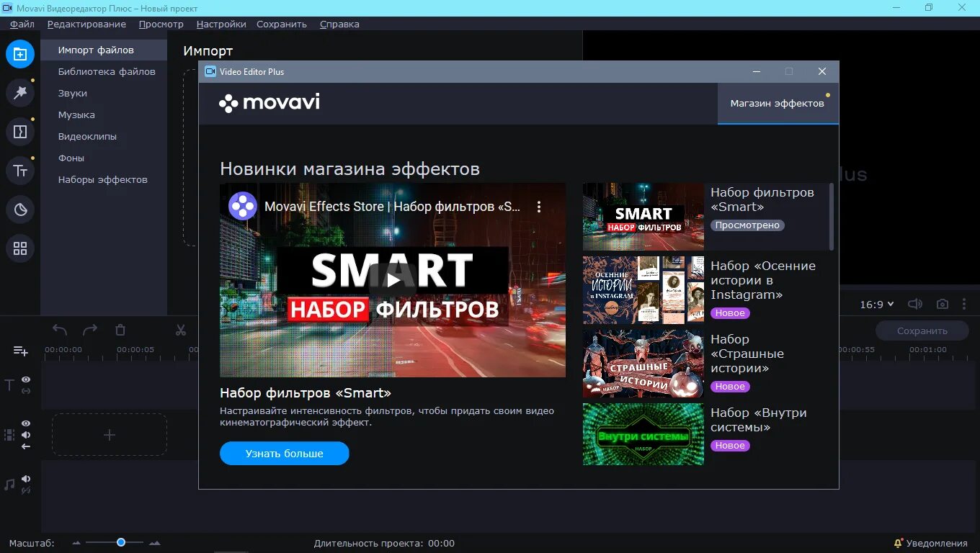Select Фоны in sidebar
Viewport: 980px width, 553px height.
point(104,158)
